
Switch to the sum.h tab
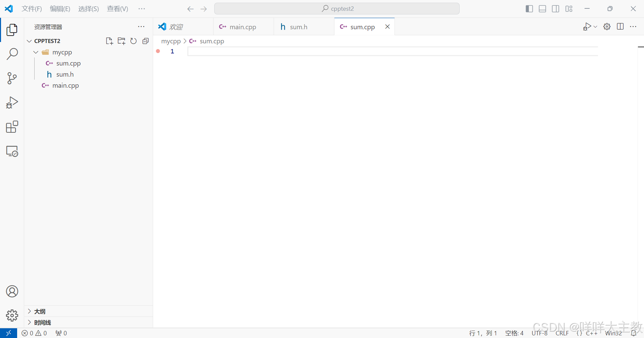coord(304,27)
